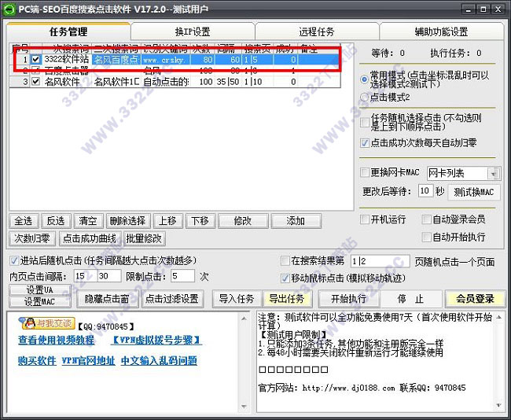
Task: Toggle 进站后随机点击 checkbox
Action: tap(14, 260)
